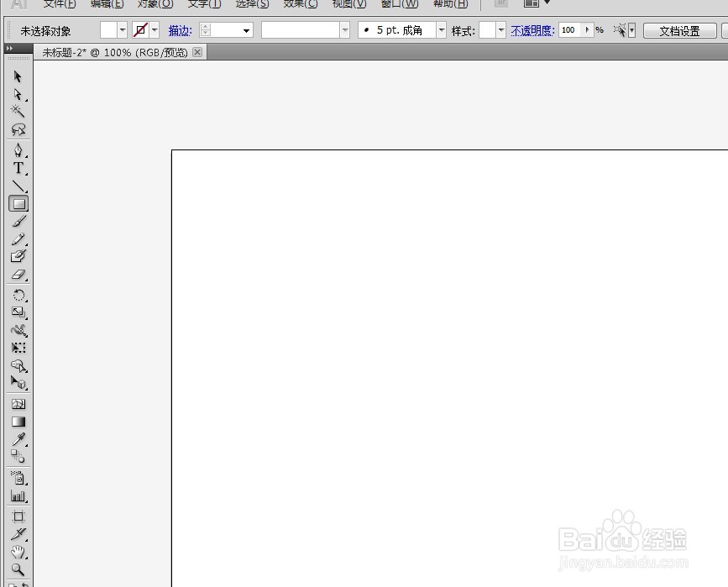Open the 5 pt brush definition dropdown
This screenshot has height=587, width=728.
[442, 30]
